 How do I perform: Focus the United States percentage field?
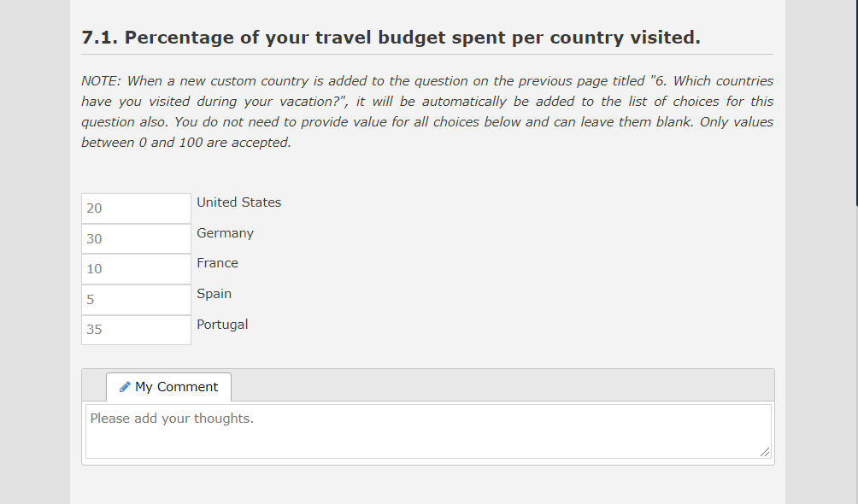pos(136,208)
